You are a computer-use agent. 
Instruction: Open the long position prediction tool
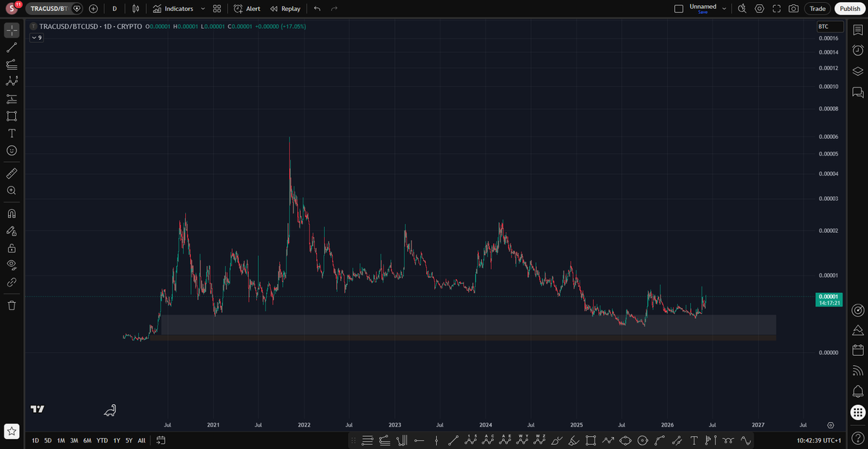[x=12, y=99]
